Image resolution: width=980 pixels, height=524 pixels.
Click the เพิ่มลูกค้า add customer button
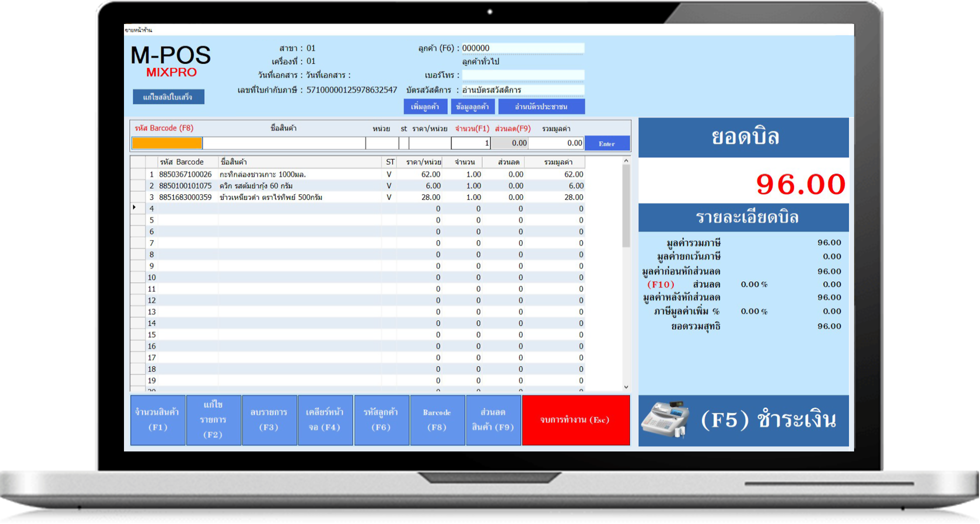[425, 106]
